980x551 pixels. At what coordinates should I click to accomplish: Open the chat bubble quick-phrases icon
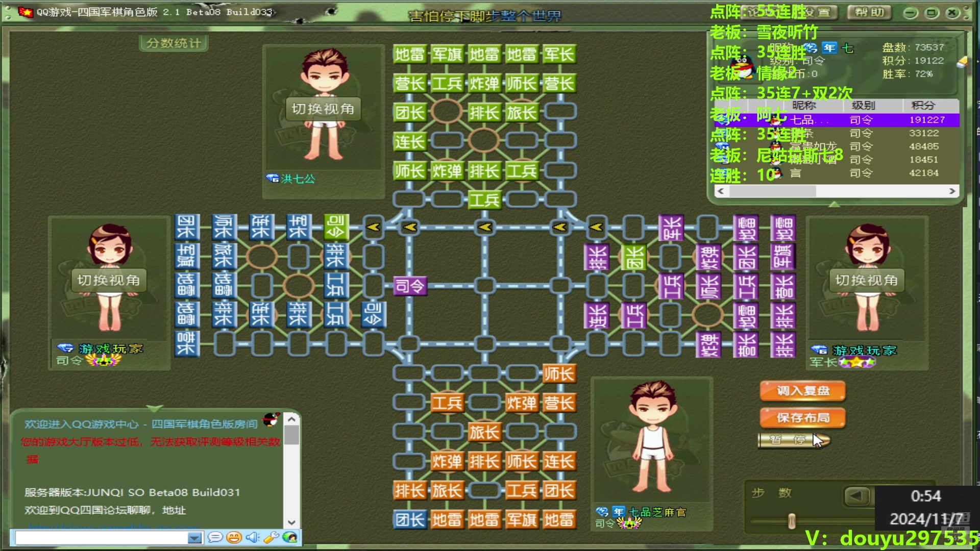point(215,537)
